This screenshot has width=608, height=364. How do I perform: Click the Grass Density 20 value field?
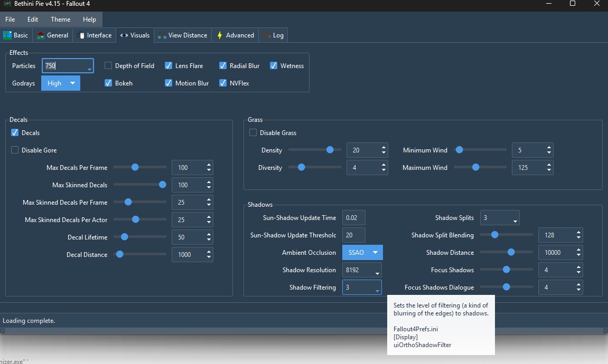367,150
